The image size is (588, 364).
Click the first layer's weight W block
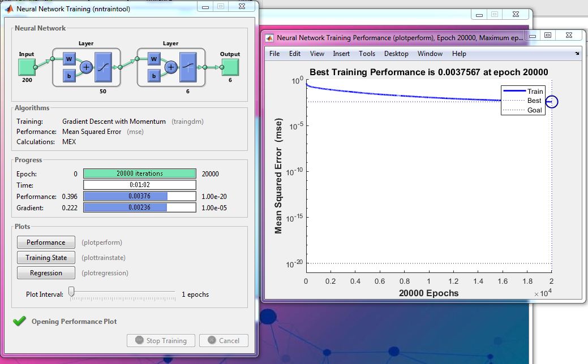69,59
